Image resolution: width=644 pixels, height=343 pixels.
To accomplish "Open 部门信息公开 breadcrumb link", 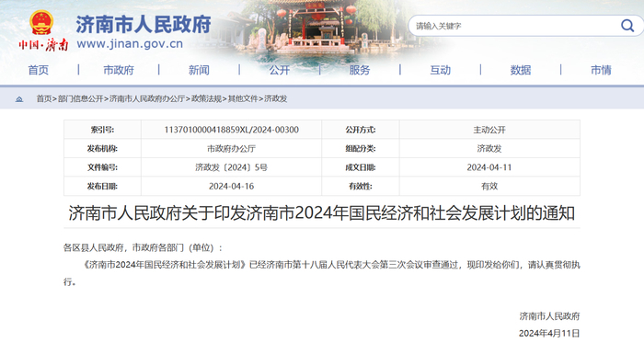I will 81,98.
